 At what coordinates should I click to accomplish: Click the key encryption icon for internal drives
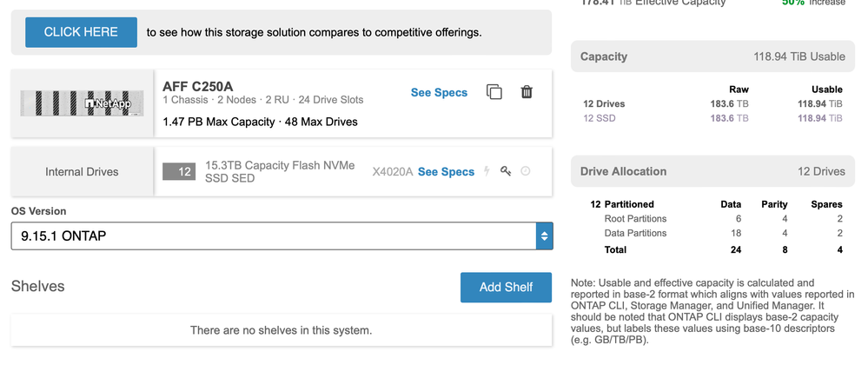pyautogui.click(x=506, y=171)
